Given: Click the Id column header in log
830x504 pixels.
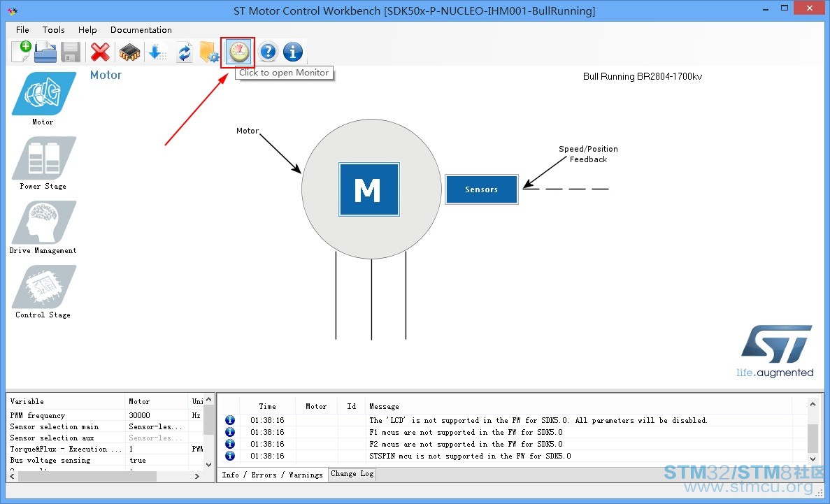Looking at the screenshot, I should click(352, 406).
